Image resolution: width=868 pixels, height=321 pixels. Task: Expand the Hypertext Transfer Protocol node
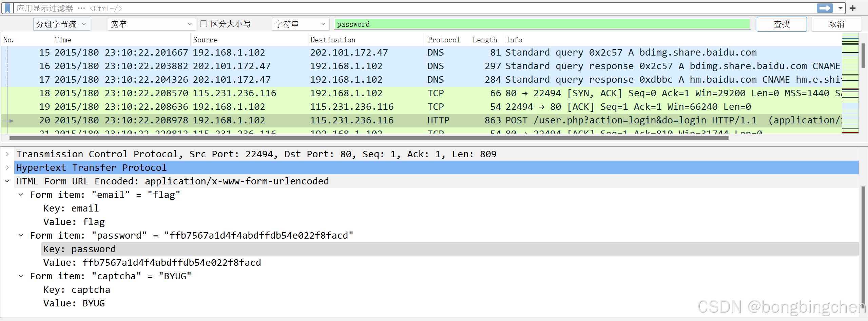click(7, 167)
